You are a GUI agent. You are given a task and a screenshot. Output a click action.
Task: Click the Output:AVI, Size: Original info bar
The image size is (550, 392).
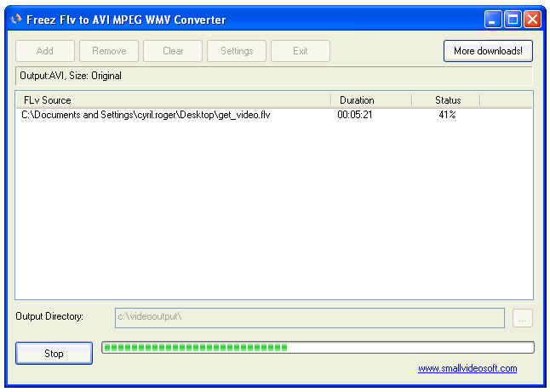click(x=274, y=76)
